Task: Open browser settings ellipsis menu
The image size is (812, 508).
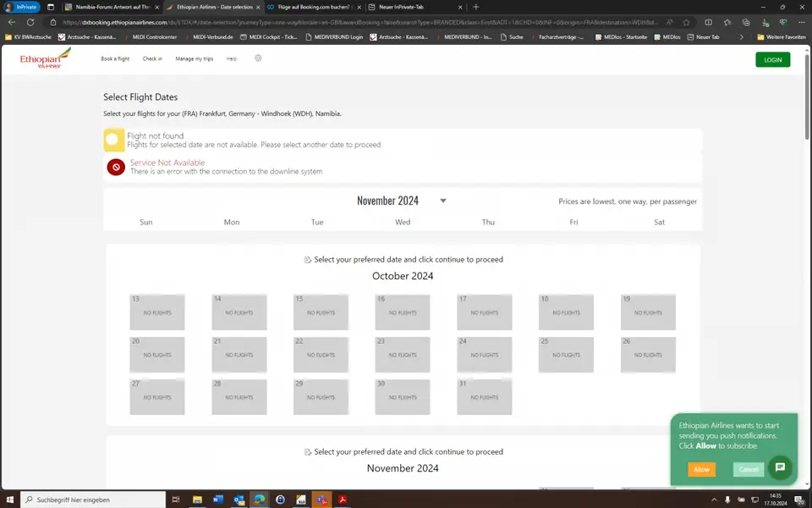Action: coord(802,22)
